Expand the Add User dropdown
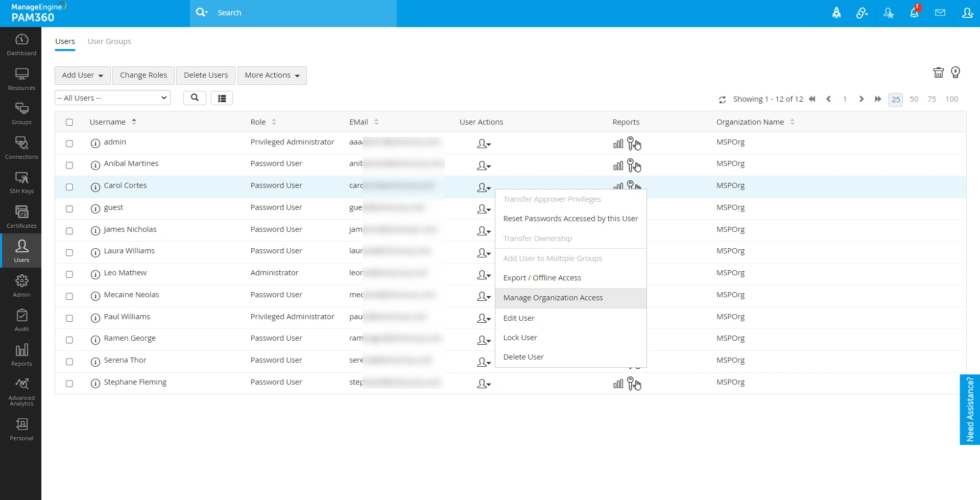The width and height of the screenshot is (980, 500). tap(82, 76)
